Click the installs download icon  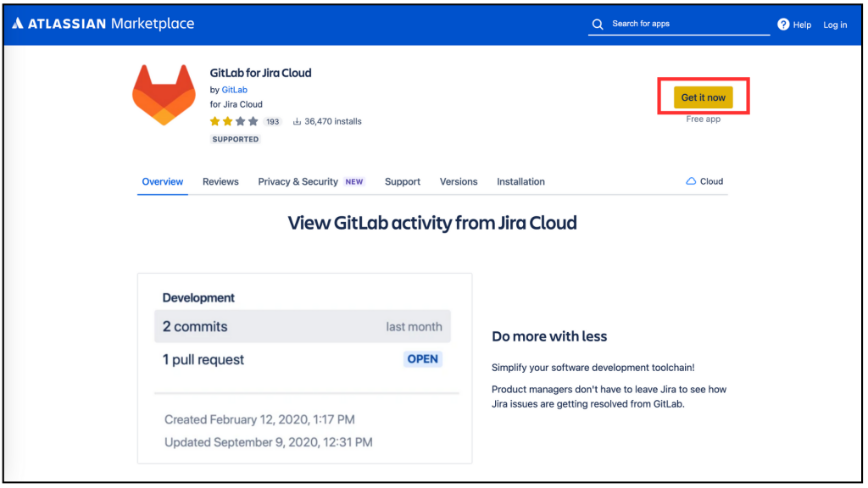[297, 121]
